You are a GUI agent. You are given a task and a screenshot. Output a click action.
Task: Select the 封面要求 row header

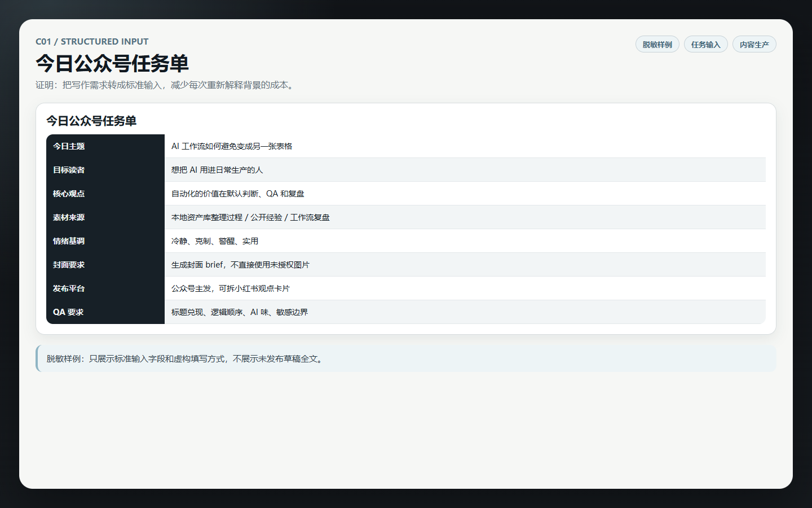coord(105,265)
